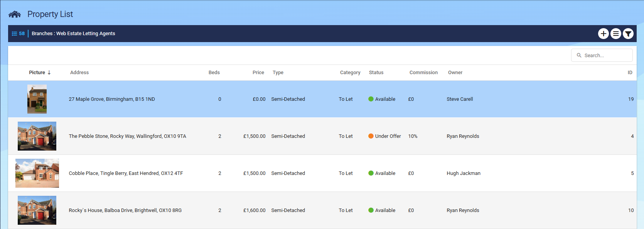
Task: Click Branches : Web Estate Letting Agents label
Action: pyautogui.click(x=73, y=34)
